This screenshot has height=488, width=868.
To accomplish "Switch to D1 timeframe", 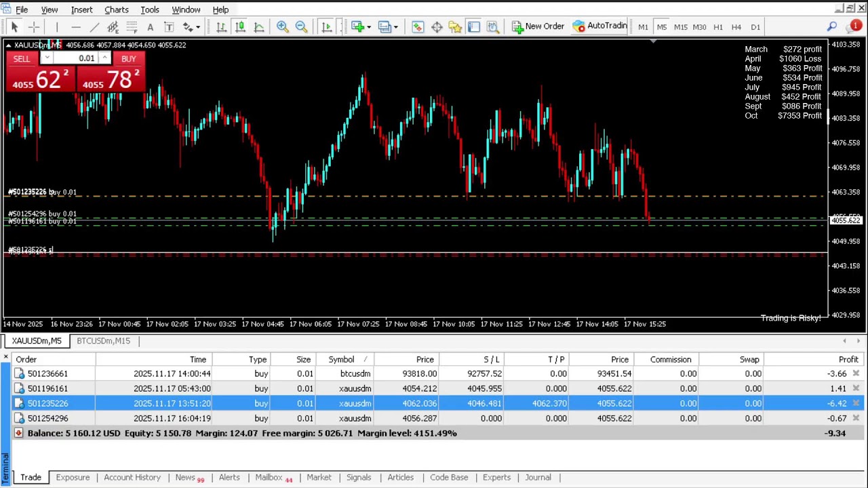I will [755, 27].
